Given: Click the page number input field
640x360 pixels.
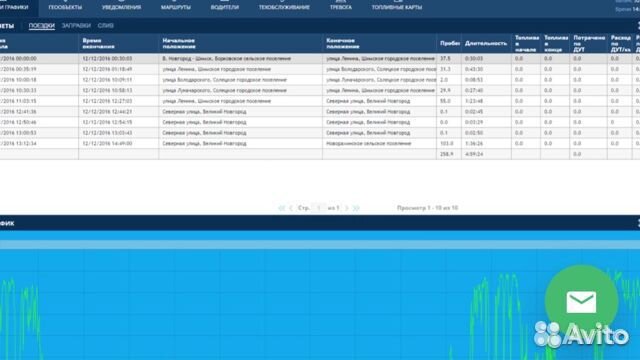Looking at the screenshot, I should tap(318, 208).
